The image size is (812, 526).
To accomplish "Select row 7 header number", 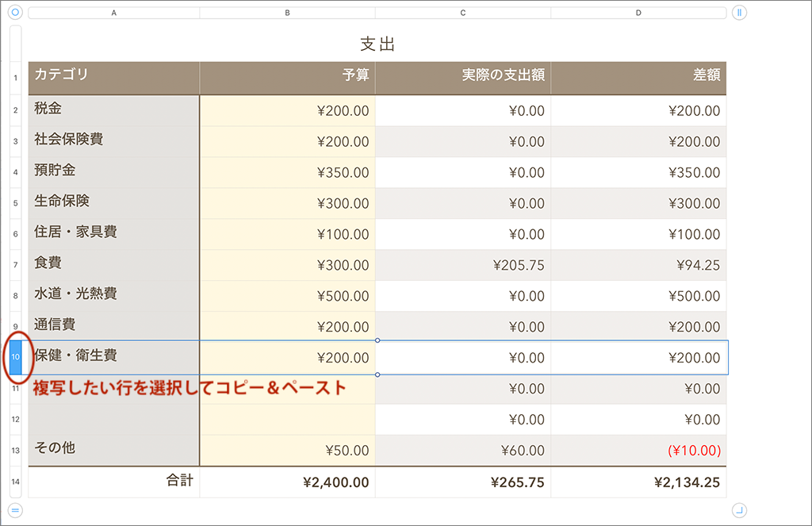I will point(16,265).
